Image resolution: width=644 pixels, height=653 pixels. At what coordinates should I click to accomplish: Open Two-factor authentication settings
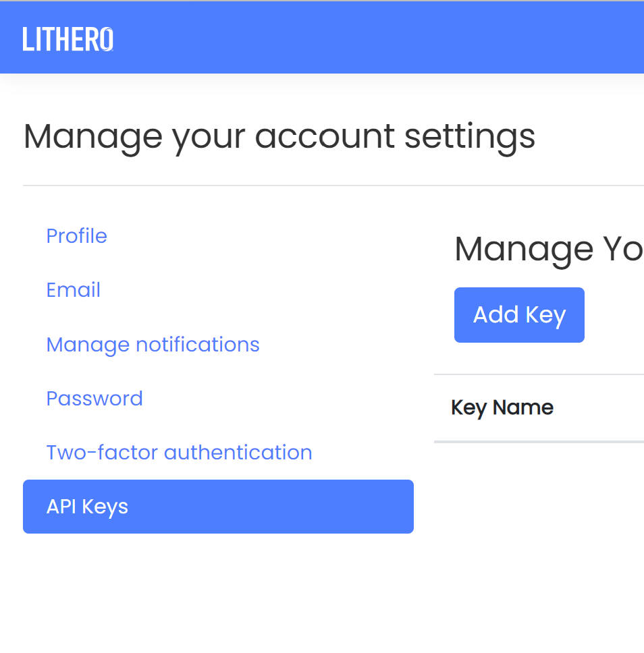tap(180, 453)
